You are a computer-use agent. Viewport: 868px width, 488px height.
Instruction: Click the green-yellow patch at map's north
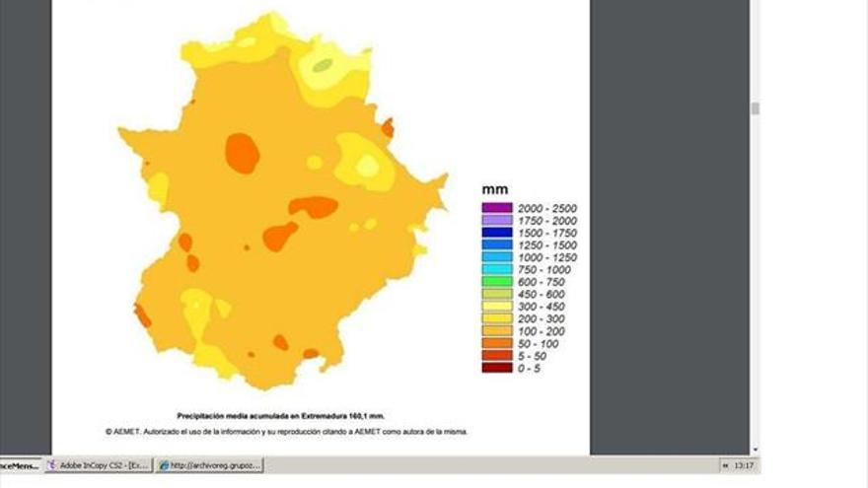[x=321, y=66]
